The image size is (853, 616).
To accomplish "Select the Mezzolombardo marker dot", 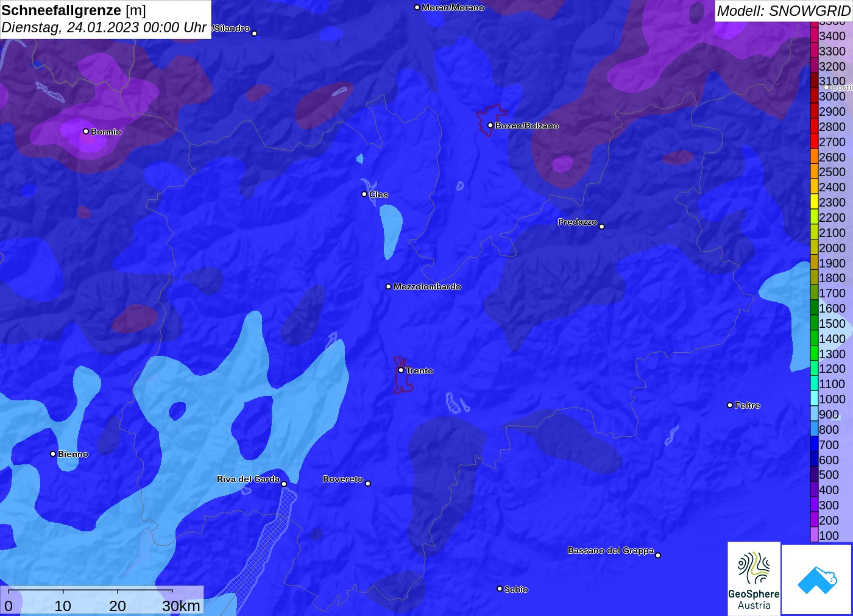I will (x=389, y=286).
